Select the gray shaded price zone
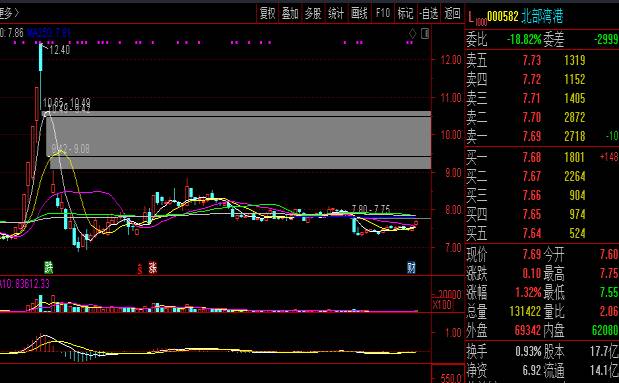The height and width of the screenshot is (383, 619). coord(239,140)
